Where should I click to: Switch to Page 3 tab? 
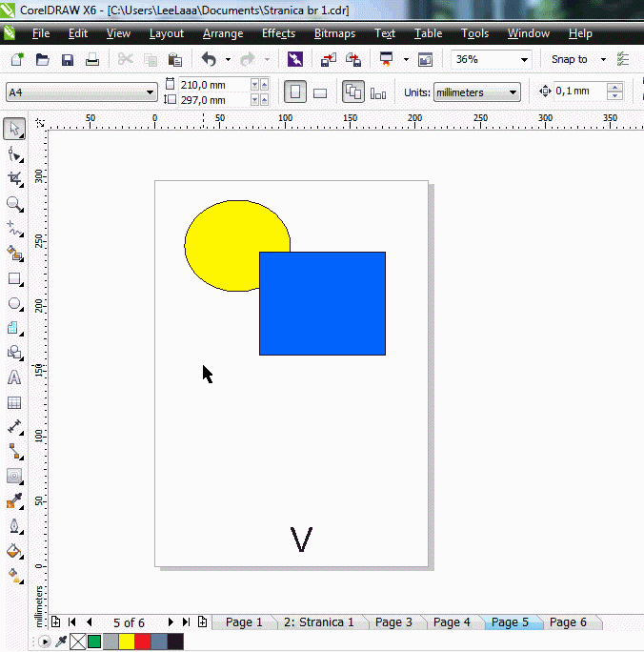click(x=393, y=622)
